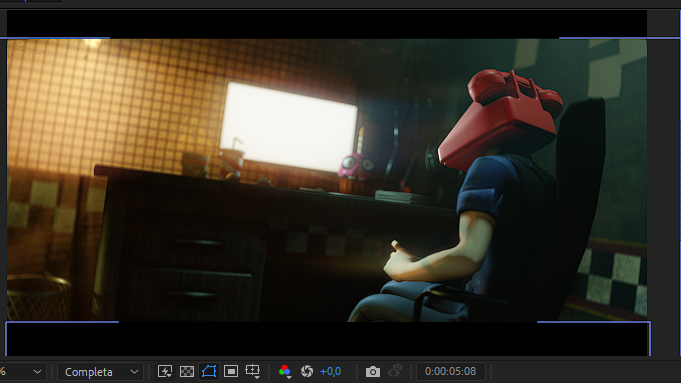Open the Completa resolution dropdown
The width and height of the screenshot is (681, 383).
click(100, 372)
